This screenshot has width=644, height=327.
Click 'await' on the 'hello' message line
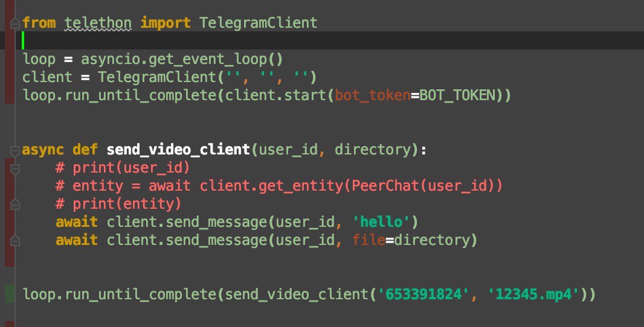[x=77, y=222]
